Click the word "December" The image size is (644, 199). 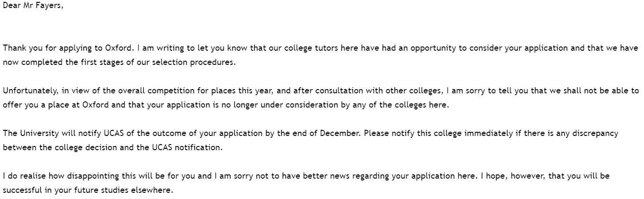click(340, 133)
